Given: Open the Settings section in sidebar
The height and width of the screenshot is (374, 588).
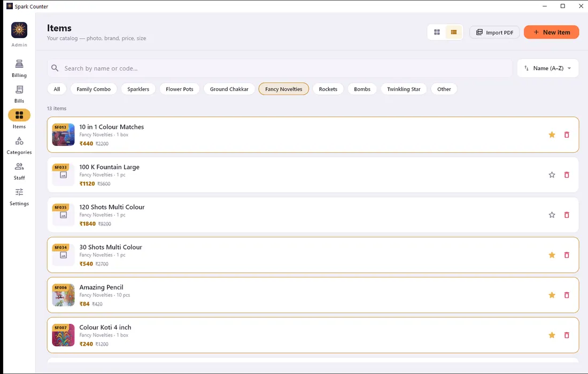Looking at the screenshot, I should click(19, 197).
